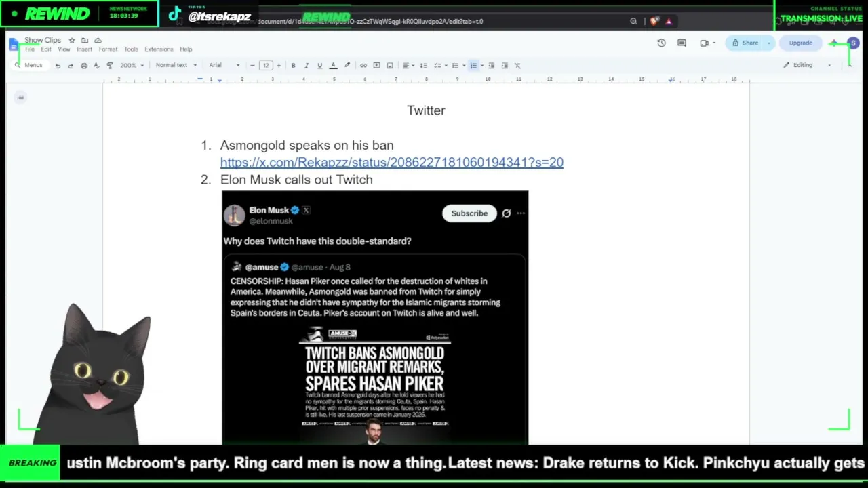Open the Arial font dropdown

pyautogui.click(x=224, y=66)
